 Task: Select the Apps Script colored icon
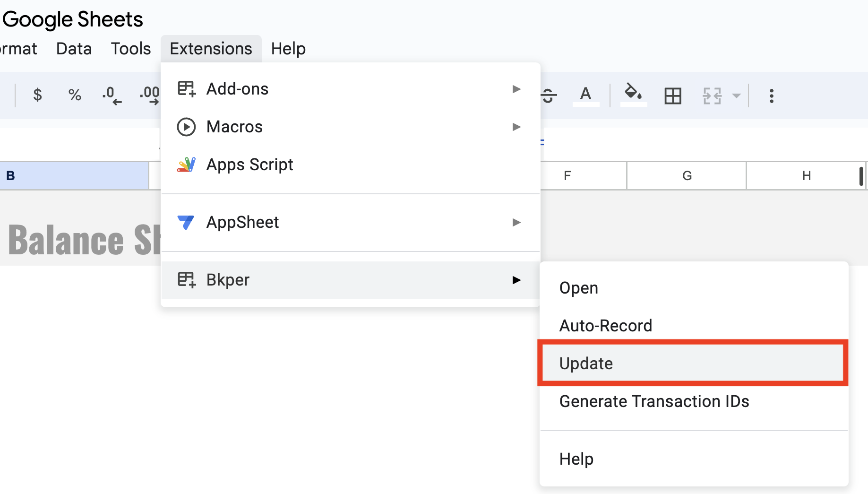187,164
